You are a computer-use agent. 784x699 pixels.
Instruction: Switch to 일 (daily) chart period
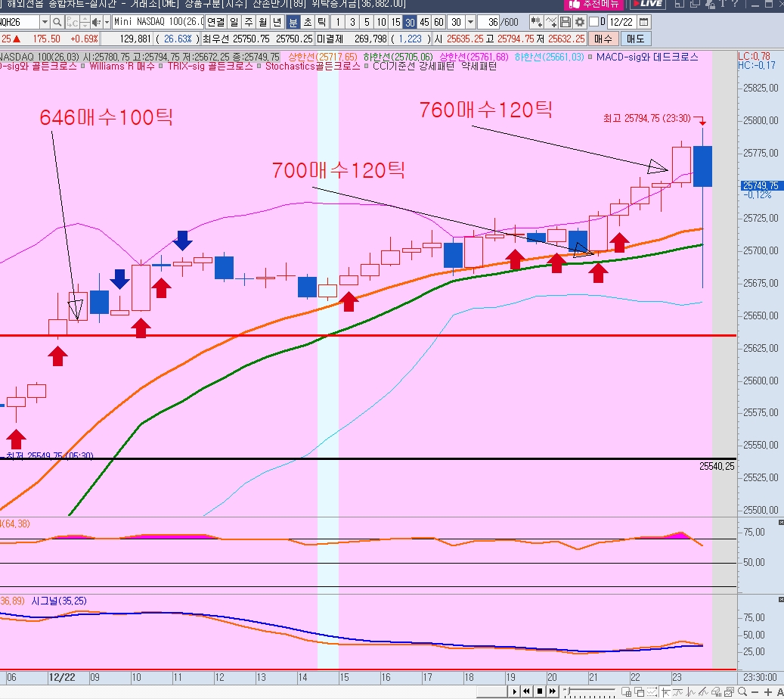[234, 23]
